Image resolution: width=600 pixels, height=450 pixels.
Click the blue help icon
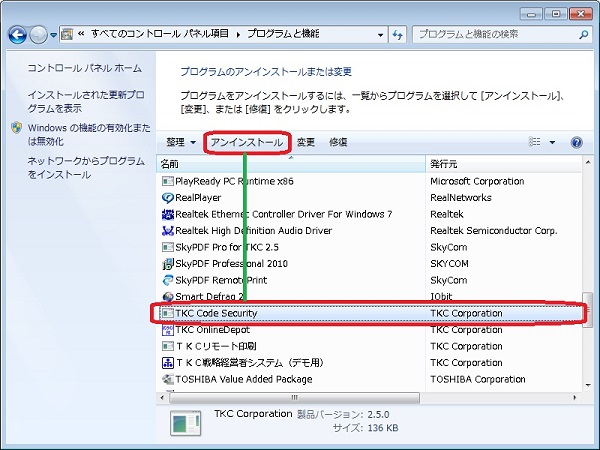(x=577, y=142)
